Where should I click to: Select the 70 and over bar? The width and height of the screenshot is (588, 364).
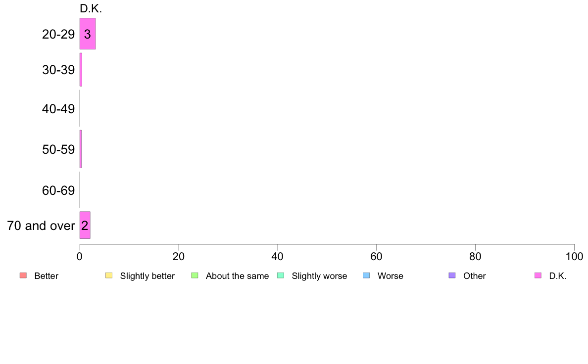(85, 226)
